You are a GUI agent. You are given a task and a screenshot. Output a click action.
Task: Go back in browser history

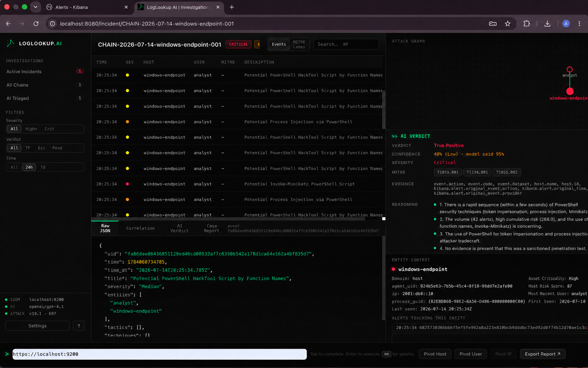pos(8,24)
